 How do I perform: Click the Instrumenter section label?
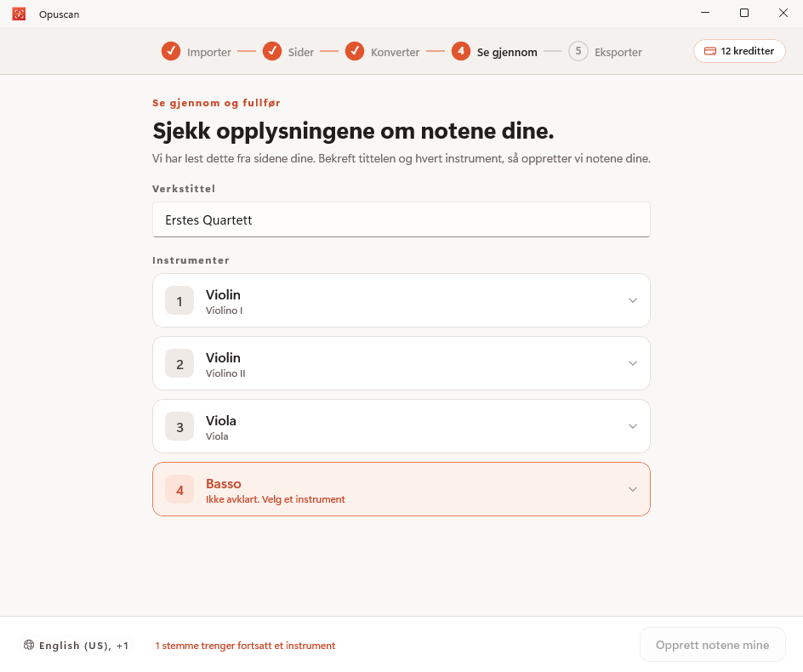191,260
